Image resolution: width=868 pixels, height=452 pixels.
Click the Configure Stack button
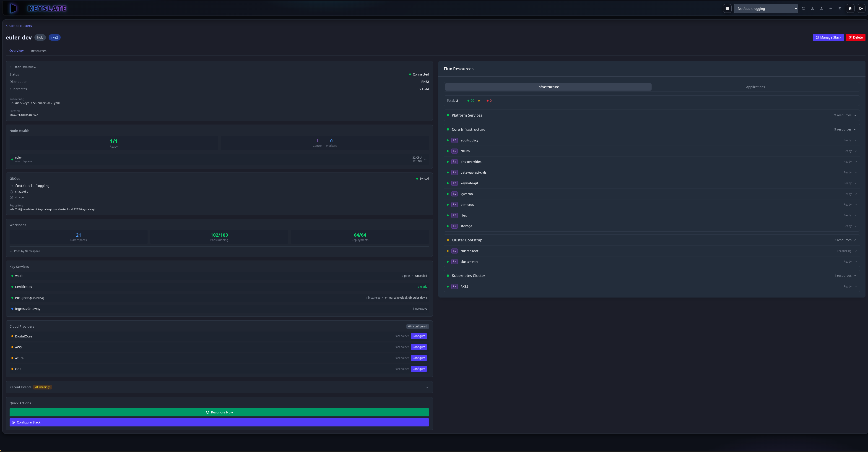tap(219, 422)
